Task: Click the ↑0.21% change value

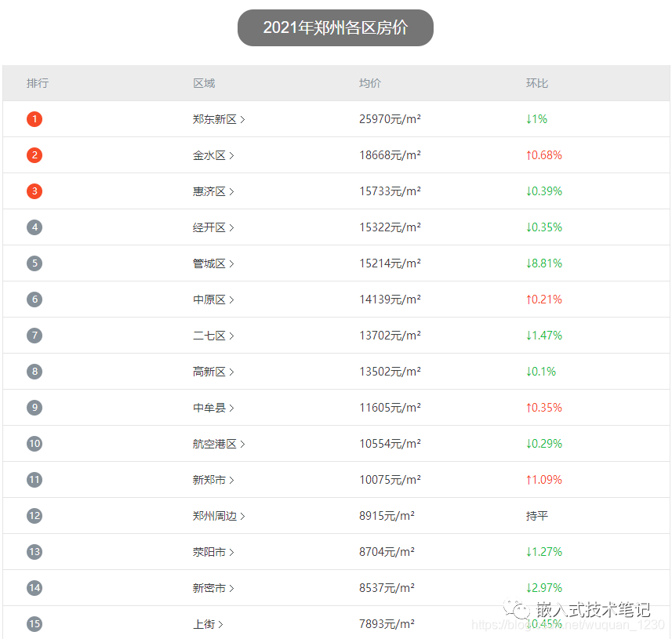Action: click(x=544, y=300)
